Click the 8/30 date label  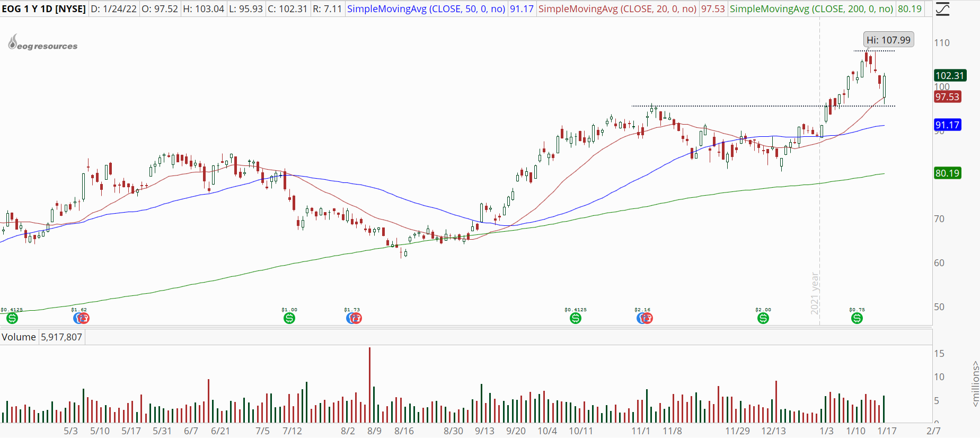point(453,431)
